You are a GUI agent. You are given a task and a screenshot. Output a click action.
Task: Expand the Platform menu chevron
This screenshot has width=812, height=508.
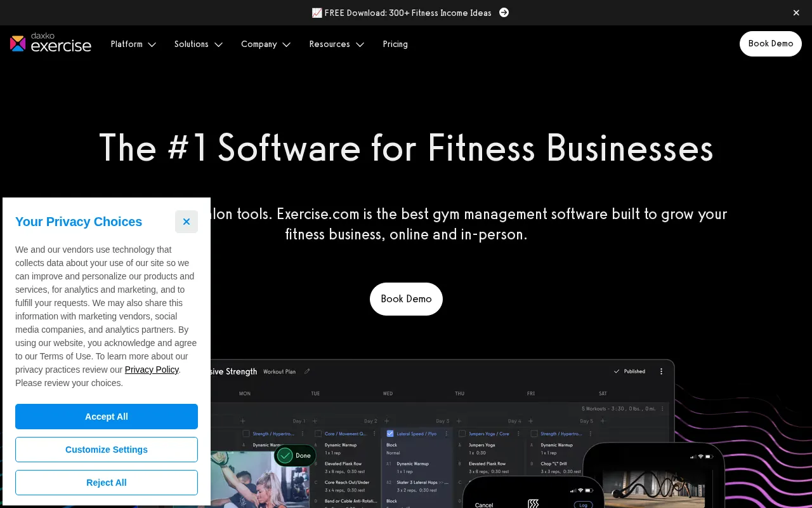point(152,44)
